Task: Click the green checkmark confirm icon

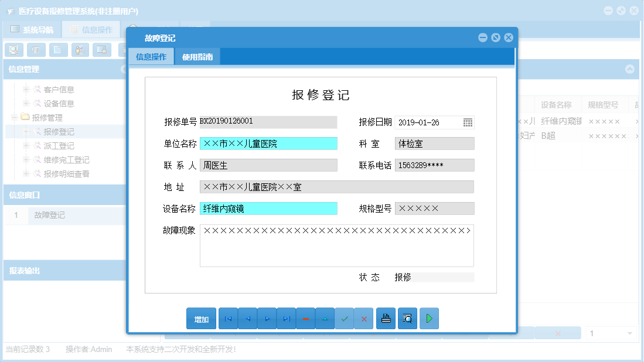Action: click(345, 318)
